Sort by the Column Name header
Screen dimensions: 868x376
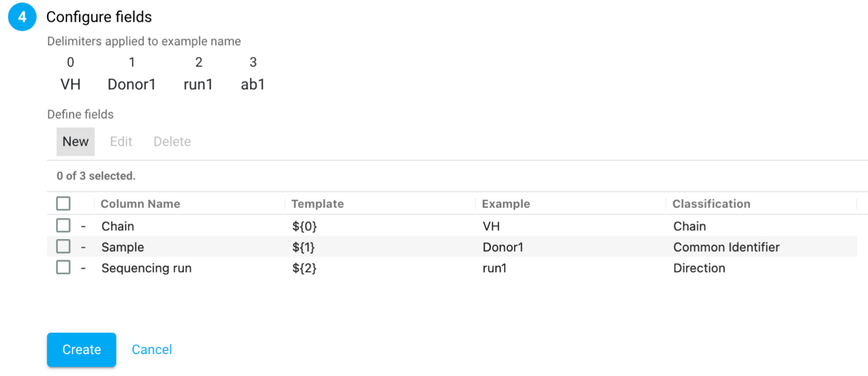pyautogui.click(x=140, y=204)
